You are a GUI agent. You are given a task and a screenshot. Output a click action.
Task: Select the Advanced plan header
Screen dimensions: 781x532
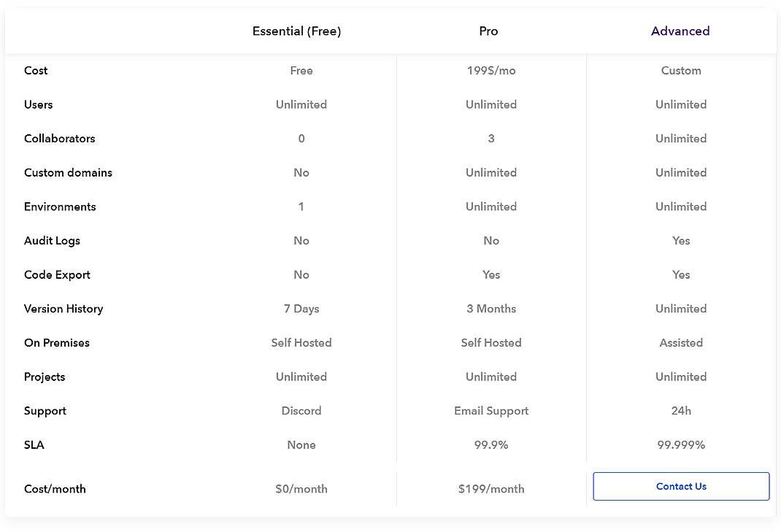[680, 31]
